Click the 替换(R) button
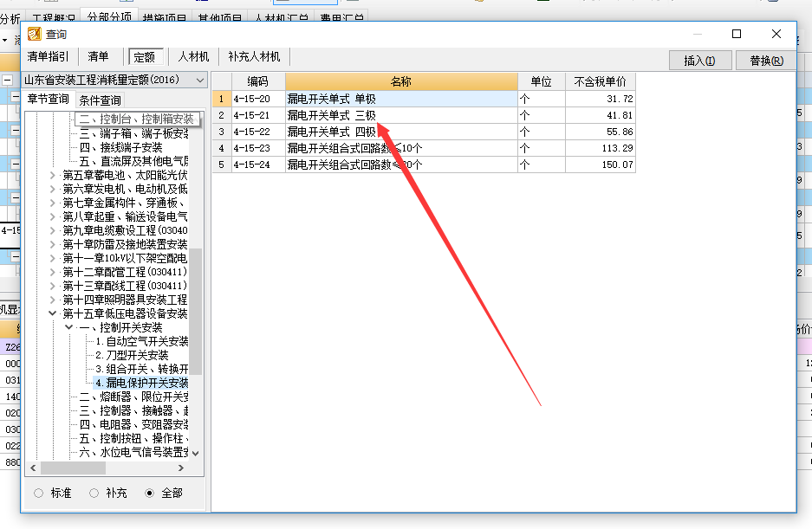812x529 pixels. coord(766,61)
